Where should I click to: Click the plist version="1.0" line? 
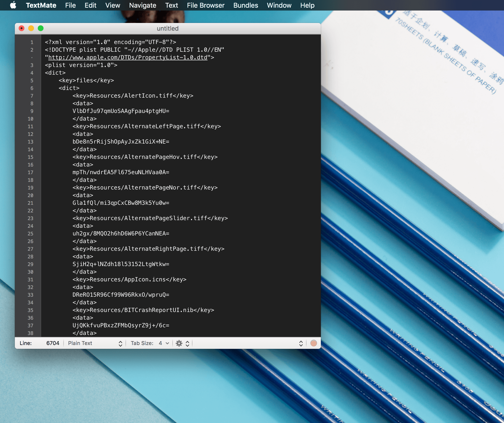click(81, 65)
